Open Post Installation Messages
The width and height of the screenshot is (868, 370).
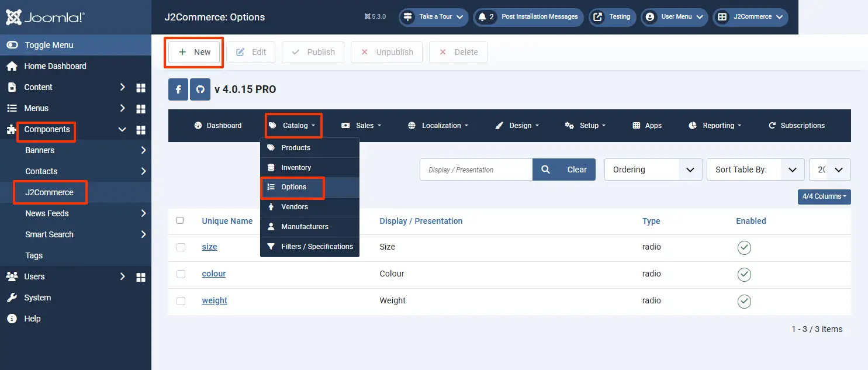coord(530,17)
